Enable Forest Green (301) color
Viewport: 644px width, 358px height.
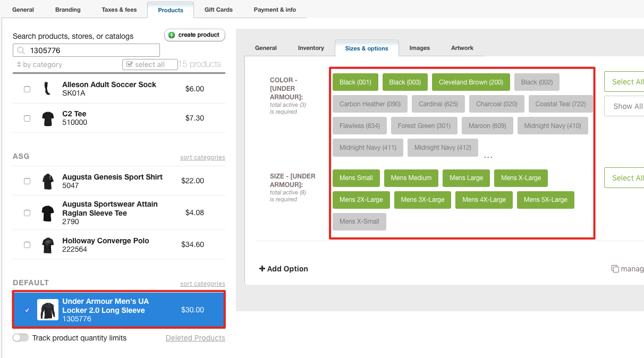[x=424, y=126]
